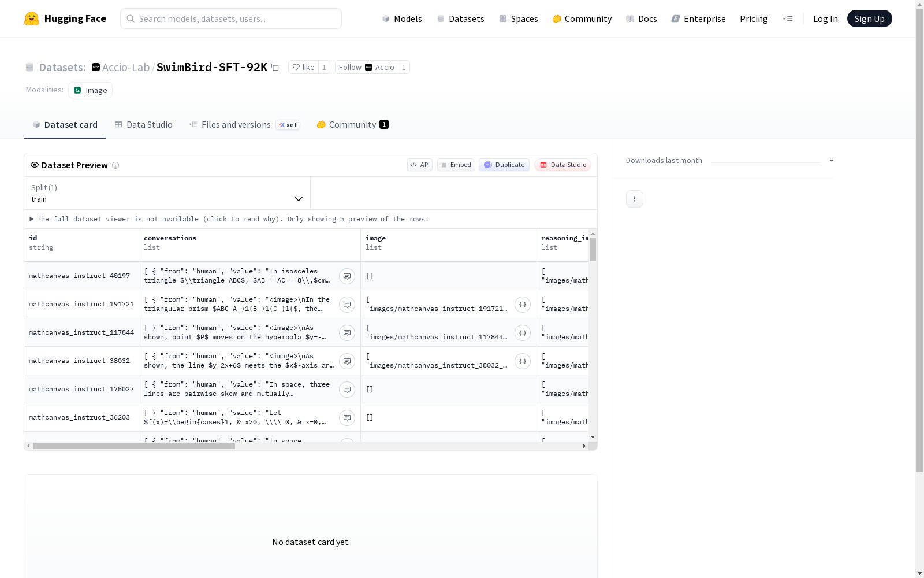Expand image JSON for mathcanvas_instruct_117844 row

click(x=523, y=333)
